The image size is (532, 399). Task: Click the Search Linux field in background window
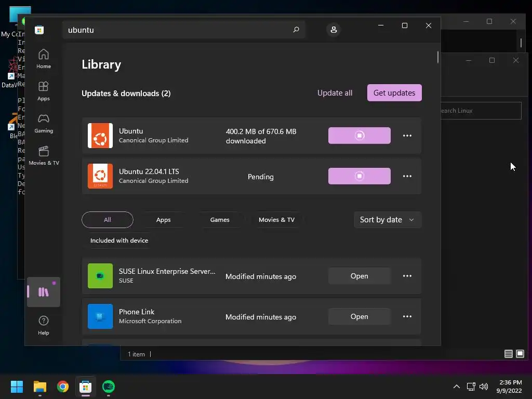[x=481, y=111]
